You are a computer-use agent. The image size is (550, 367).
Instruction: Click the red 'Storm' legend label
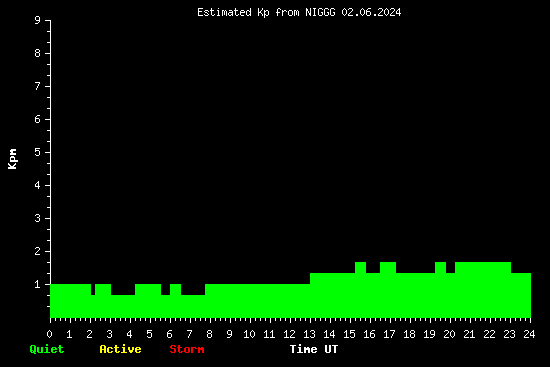(x=187, y=349)
